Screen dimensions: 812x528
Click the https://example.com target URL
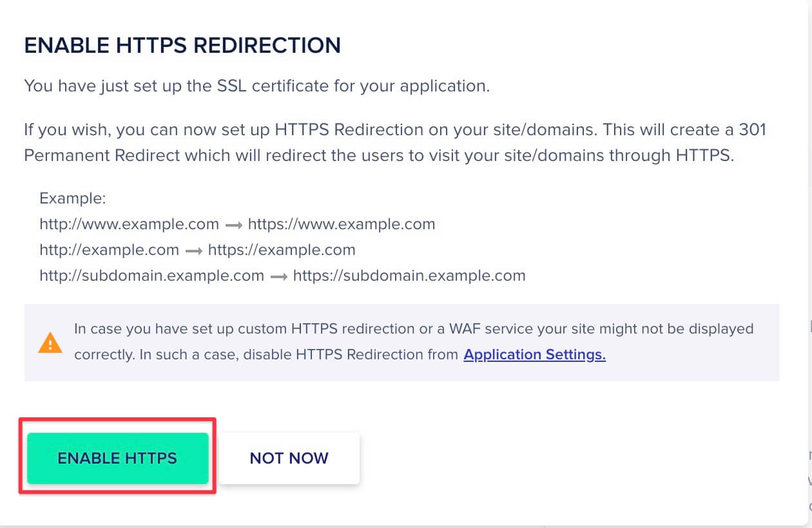[282, 250]
